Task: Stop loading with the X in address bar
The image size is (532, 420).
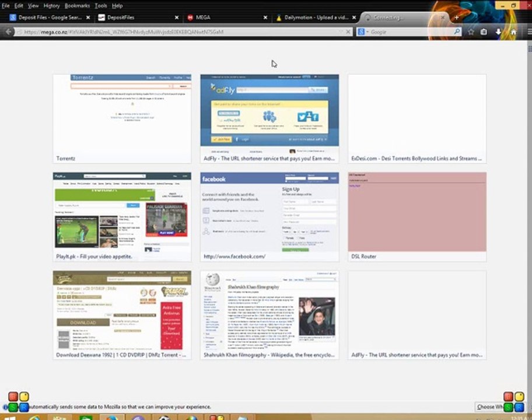Action: 348,32
